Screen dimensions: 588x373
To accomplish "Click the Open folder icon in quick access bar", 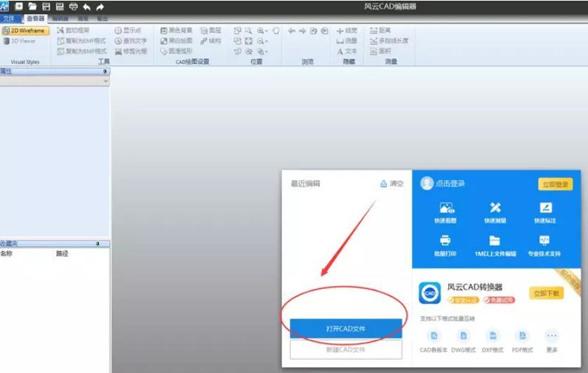I will tap(32, 6).
